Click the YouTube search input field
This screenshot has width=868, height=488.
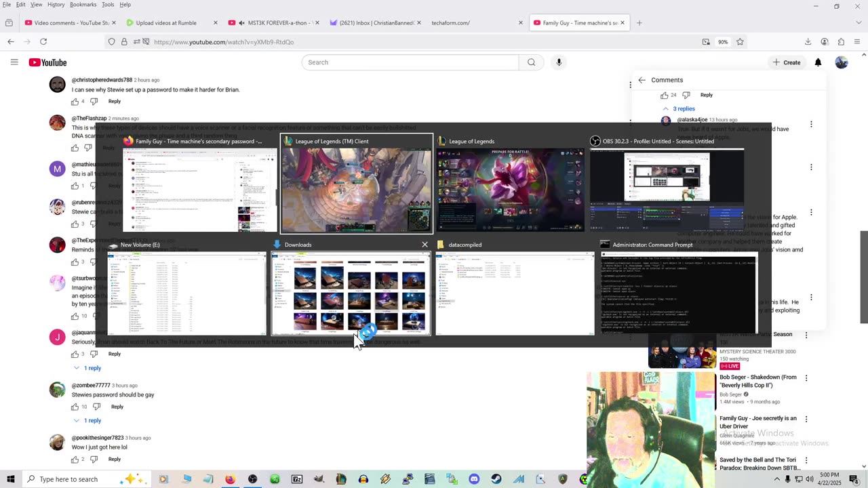coord(410,62)
